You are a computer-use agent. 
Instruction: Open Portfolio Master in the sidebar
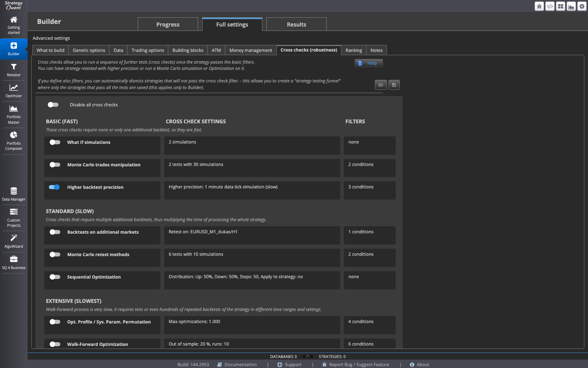pyautogui.click(x=14, y=114)
